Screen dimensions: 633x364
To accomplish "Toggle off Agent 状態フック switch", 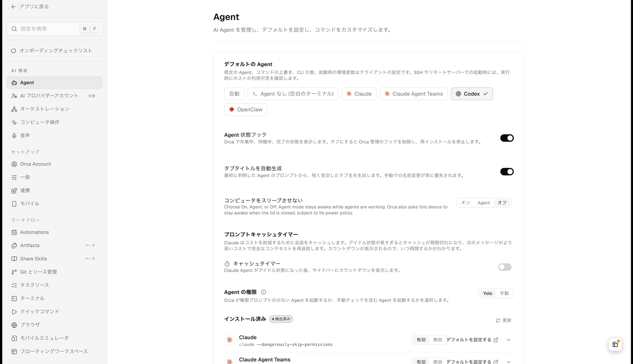I will (x=507, y=138).
